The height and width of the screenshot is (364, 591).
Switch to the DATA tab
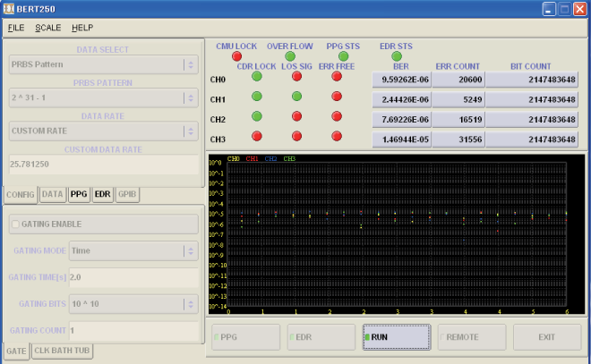pos(53,195)
